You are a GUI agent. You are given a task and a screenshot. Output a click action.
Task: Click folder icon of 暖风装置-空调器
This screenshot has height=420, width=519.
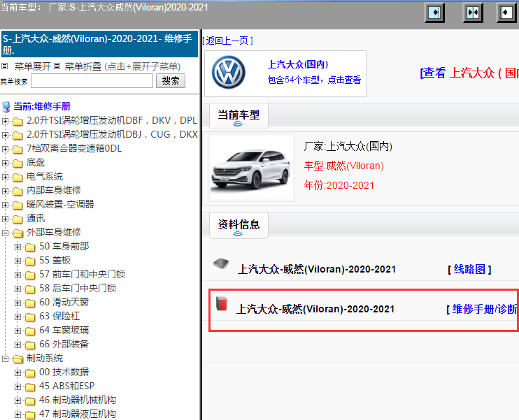[x=17, y=205]
